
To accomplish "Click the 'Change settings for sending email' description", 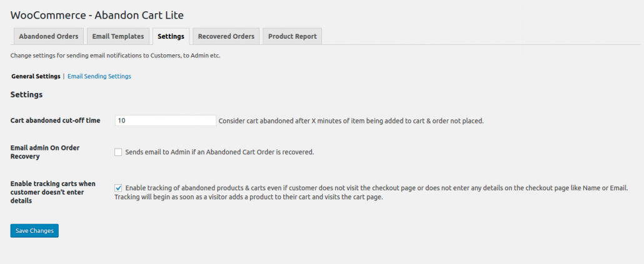I will tap(115, 56).
